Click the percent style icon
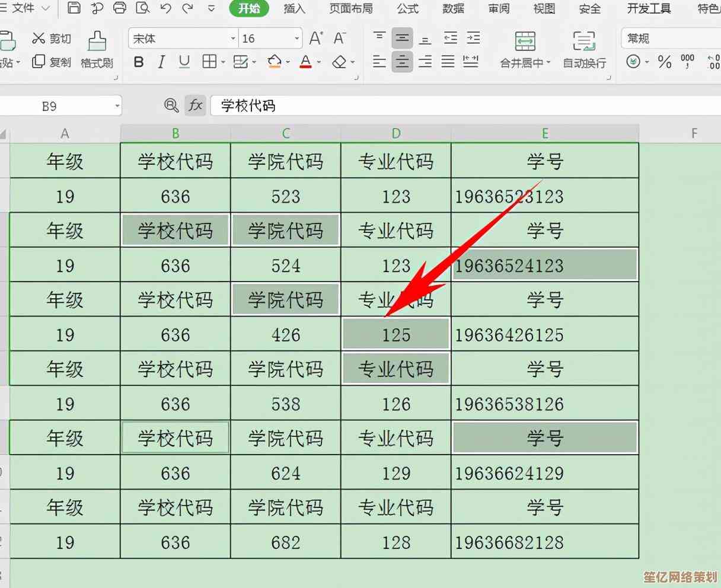Image resolution: width=721 pixels, height=588 pixels. coord(665,62)
